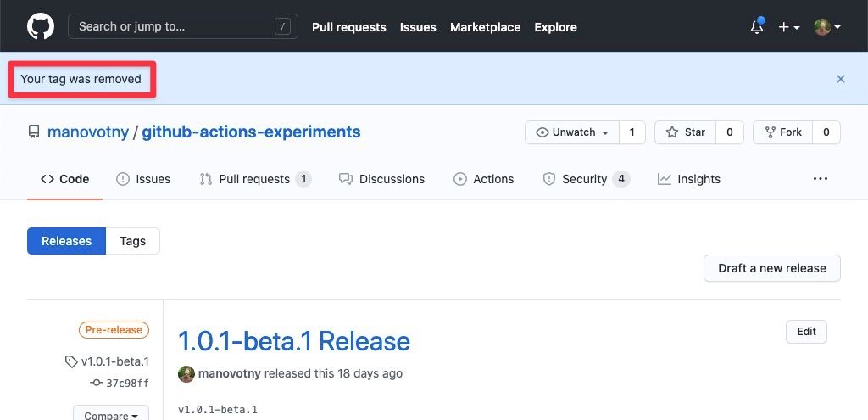Dismiss the tag removed banner

pos(840,79)
